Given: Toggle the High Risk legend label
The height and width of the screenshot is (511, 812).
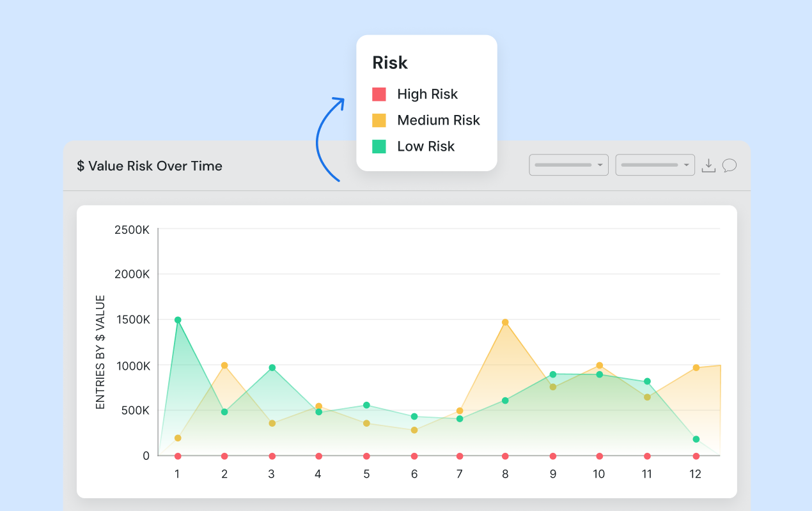Looking at the screenshot, I should coord(427,95).
